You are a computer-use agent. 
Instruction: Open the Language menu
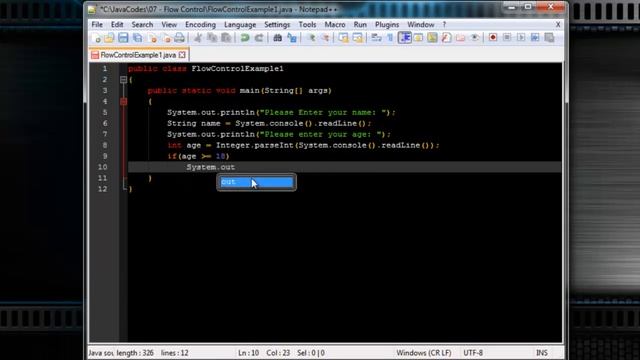tap(240, 24)
